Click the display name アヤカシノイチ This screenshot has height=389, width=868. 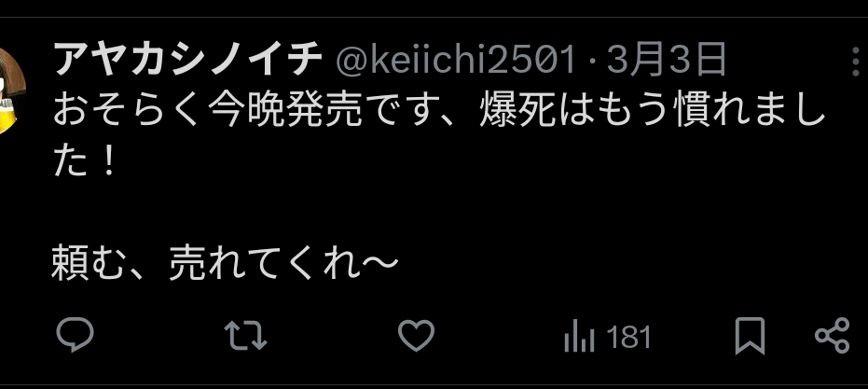pos(187,60)
